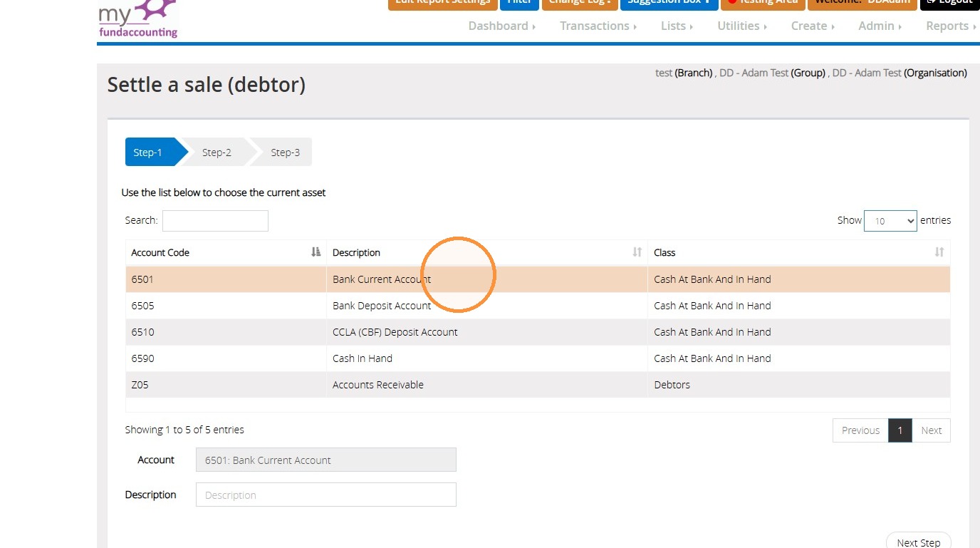Select the Step-1 wizard tab
980x548 pixels.
pyautogui.click(x=151, y=152)
